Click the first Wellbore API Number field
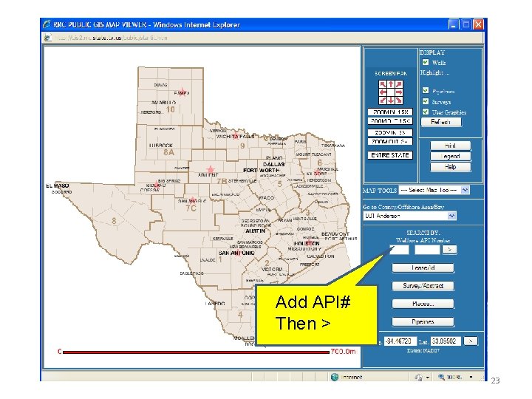The height and width of the screenshot is (399, 532). click(399, 250)
